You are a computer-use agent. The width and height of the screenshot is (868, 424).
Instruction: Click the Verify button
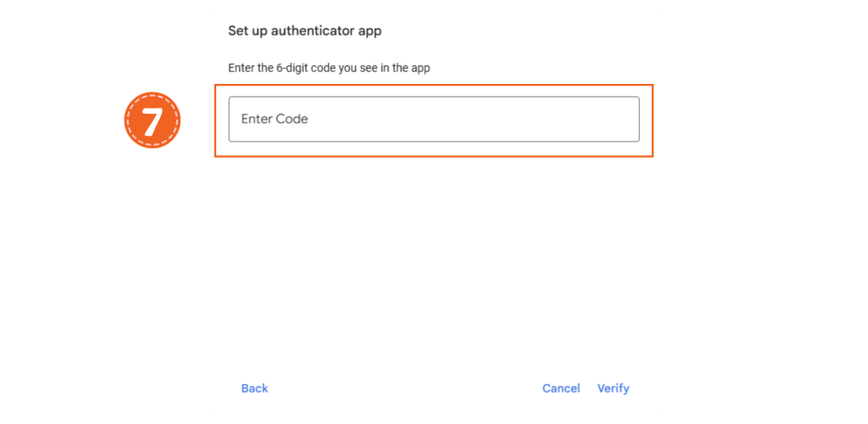tap(613, 388)
